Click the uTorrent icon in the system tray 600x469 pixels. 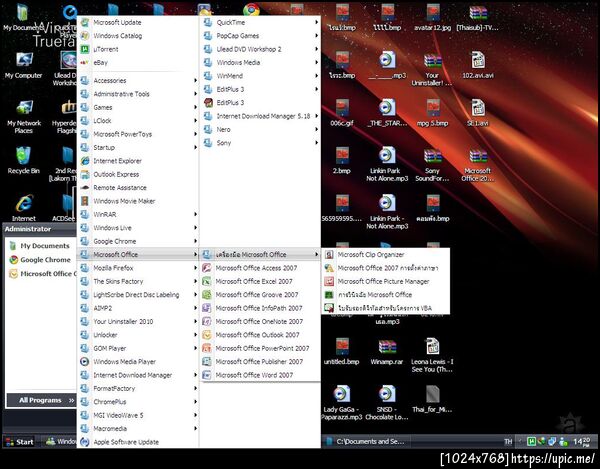click(x=531, y=441)
